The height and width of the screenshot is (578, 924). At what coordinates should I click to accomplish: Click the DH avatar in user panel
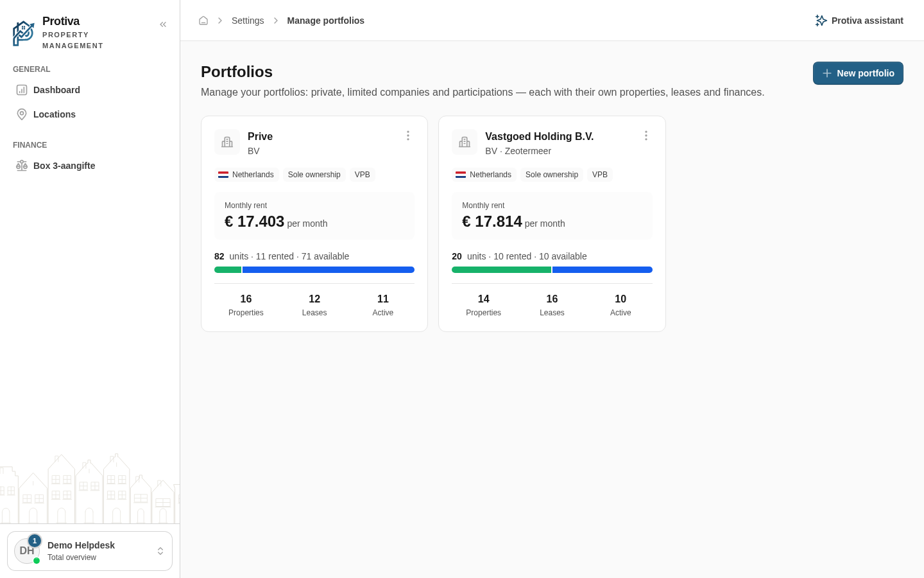point(27,551)
